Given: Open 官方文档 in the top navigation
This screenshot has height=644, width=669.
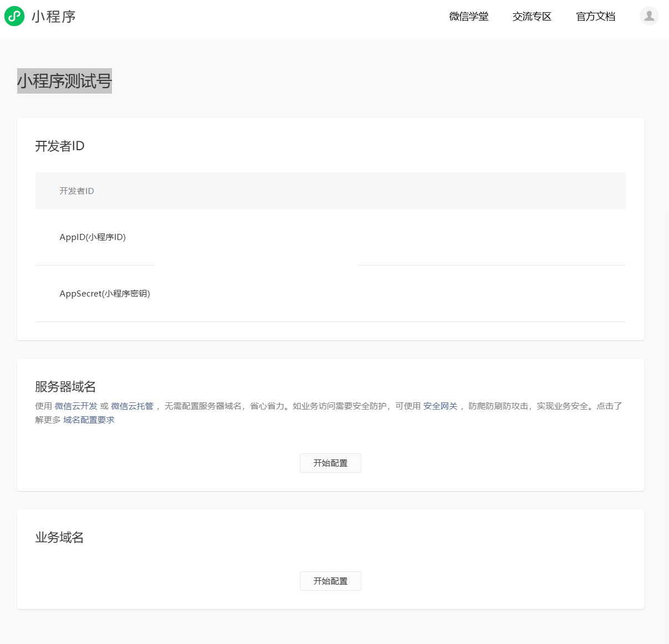Looking at the screenshot, I should pyautogui.click(x=596, y=17).
